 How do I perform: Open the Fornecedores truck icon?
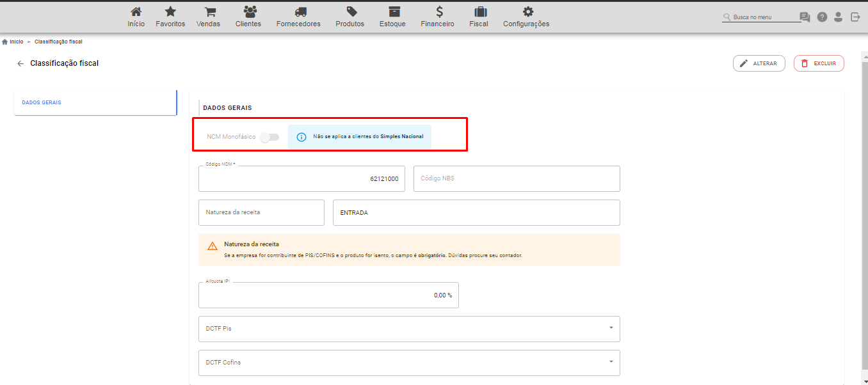pyautogui.click(x=298, y=12)
